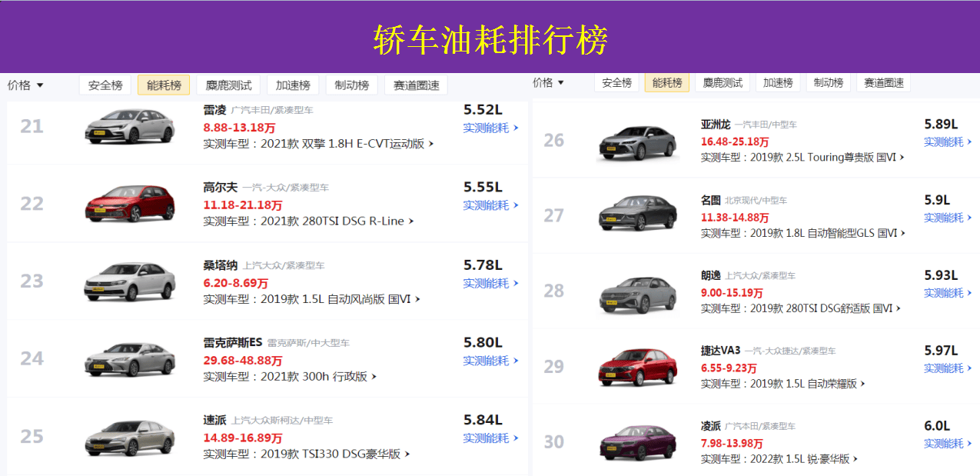980x476 pixels.
Task: Open the 桑塔纳 car name title
Action: point(221,265)
